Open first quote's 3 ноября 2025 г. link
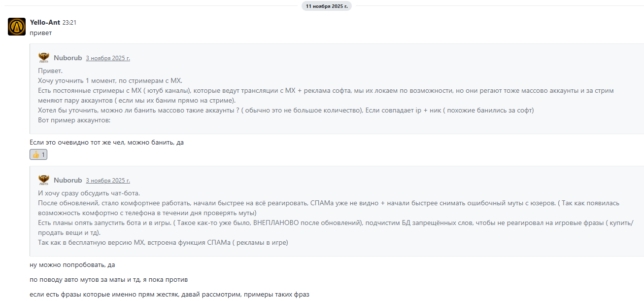Viewport: 644px width, 301px height. click(108, 58)
